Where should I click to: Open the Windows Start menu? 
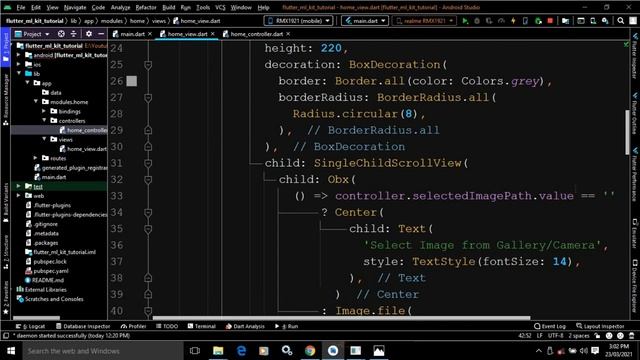pos(11,351)
